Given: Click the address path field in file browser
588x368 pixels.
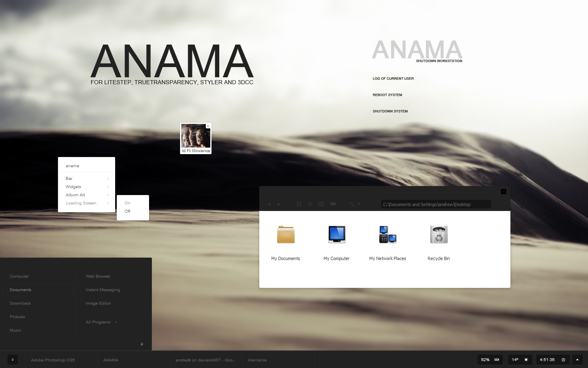Looking at the screenshot, I should tap(436, 204).
